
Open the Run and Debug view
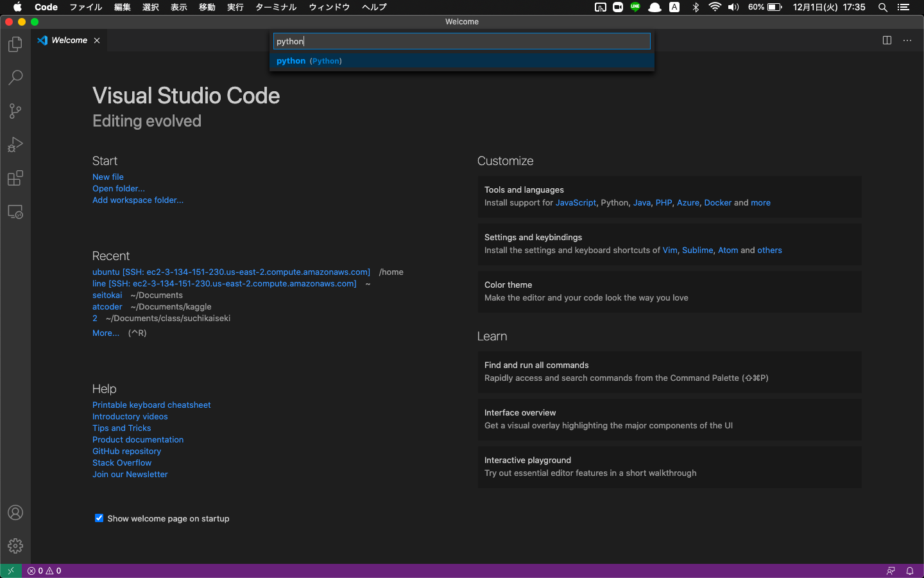[15, 144]
